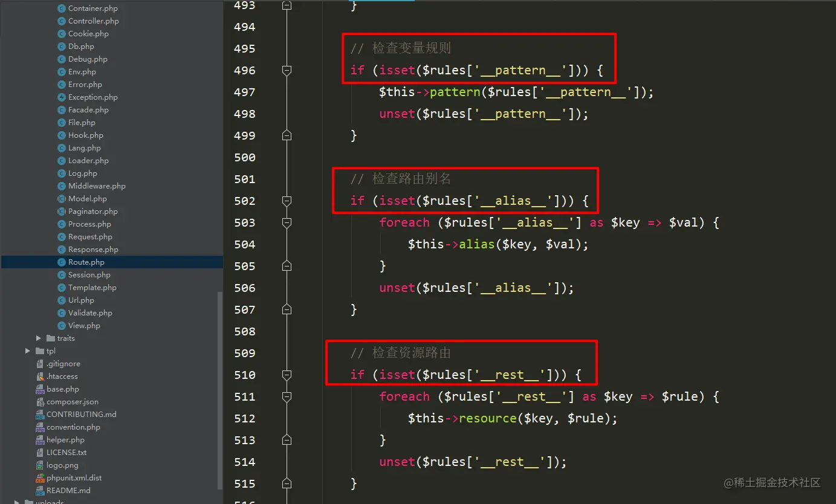Collapse the foreach fold at line 511
This screenshot has width=836, height=504.
287,396
